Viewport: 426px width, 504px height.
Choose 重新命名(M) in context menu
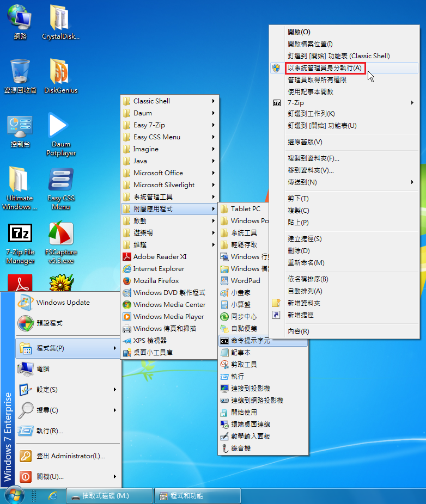(x=344, y=262)
